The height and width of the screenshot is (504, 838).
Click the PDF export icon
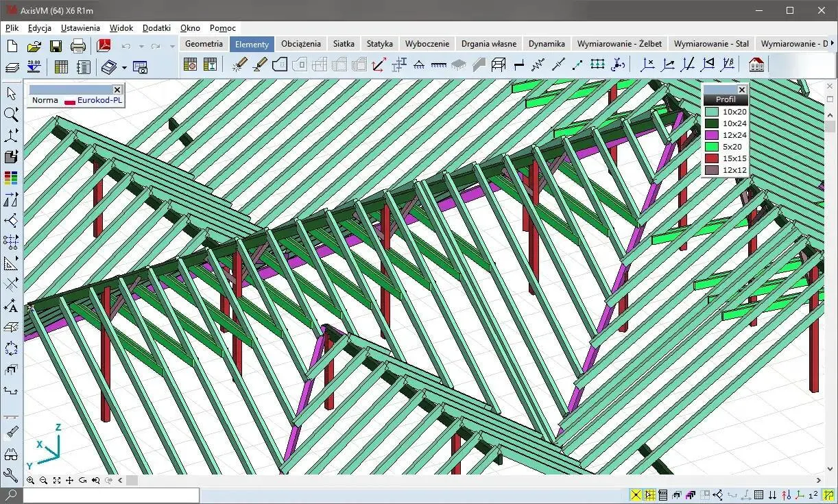[x=104, y=46]
